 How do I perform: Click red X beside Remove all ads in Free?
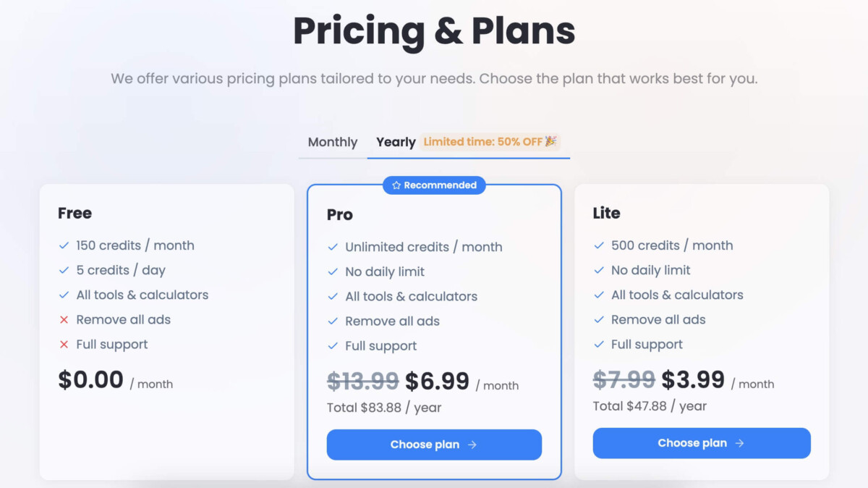(64, 320)
